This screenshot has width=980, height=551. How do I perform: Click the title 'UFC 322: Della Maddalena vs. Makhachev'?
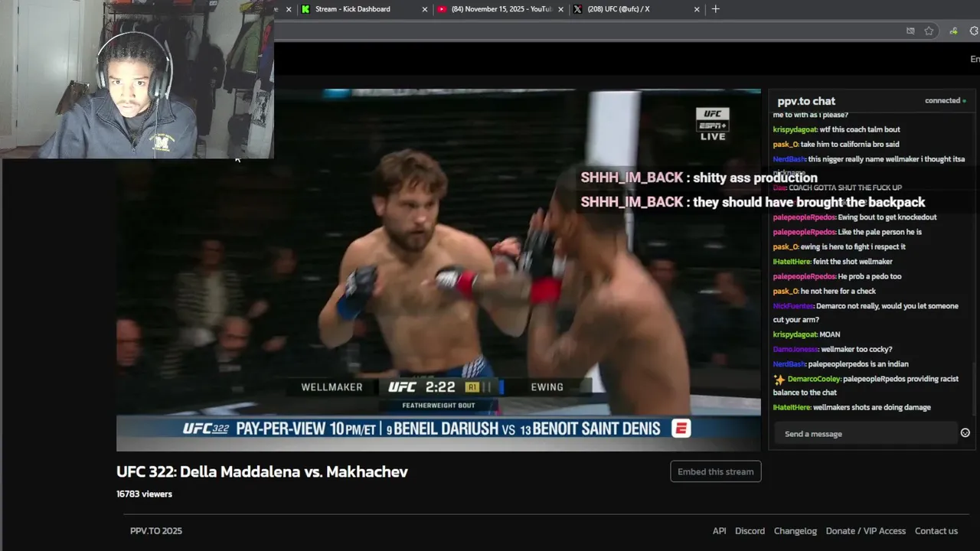pos(262,471)
